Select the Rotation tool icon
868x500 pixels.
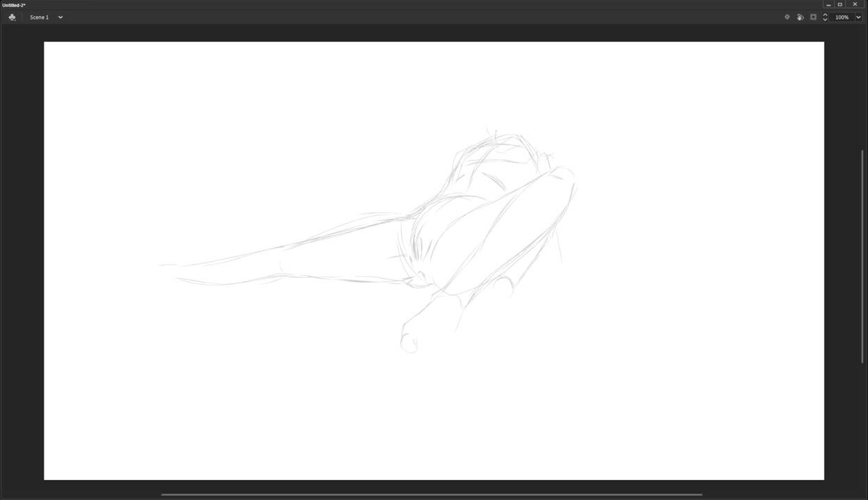[x=800, y=17]
